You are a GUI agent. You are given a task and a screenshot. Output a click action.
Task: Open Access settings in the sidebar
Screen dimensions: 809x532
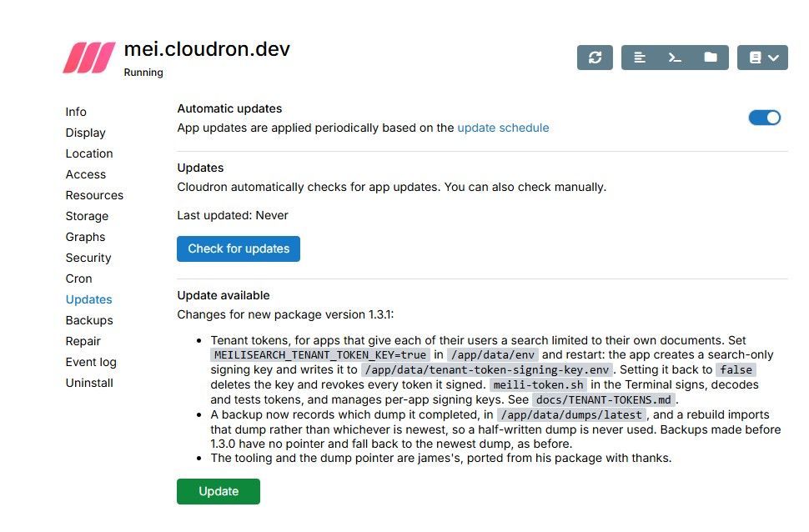click(86, 174)
